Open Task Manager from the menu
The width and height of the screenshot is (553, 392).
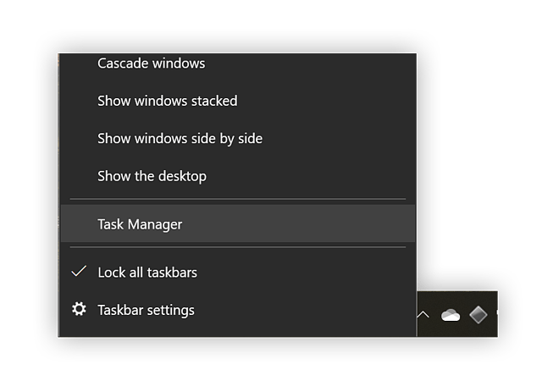[x=140, y=224]
